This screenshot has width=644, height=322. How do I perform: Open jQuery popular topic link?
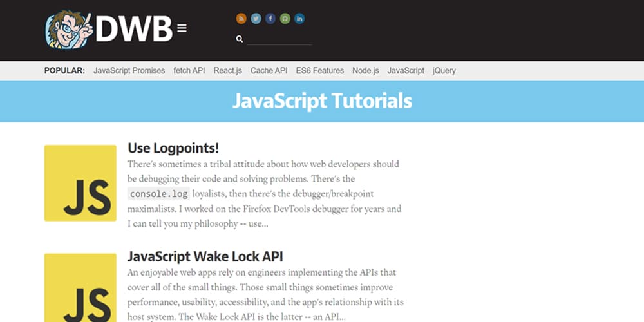[x=444, y=71]
